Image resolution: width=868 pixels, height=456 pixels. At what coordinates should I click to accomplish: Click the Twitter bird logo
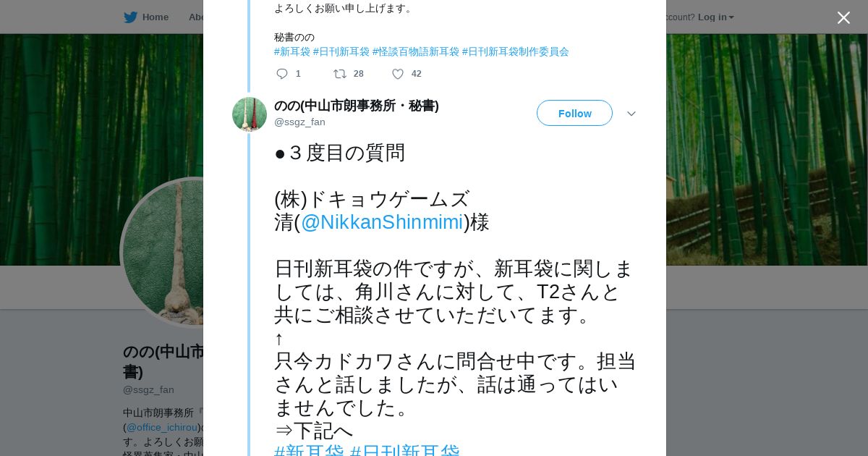click(130, 17)
